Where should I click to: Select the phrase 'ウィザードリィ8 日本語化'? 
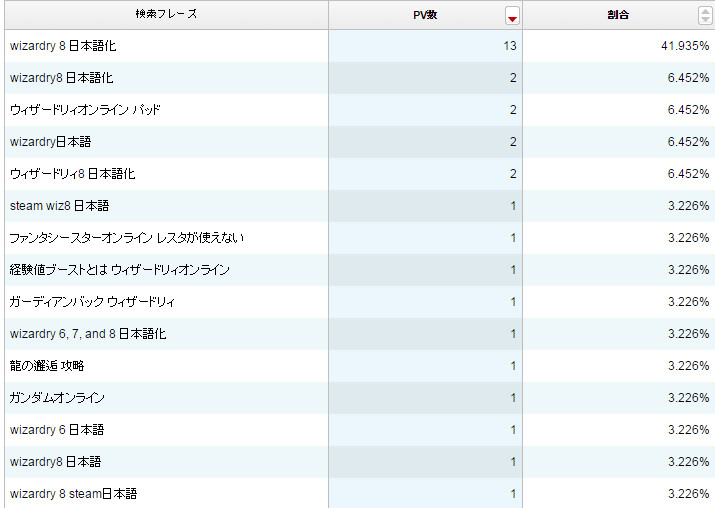(x=73, y=174)
